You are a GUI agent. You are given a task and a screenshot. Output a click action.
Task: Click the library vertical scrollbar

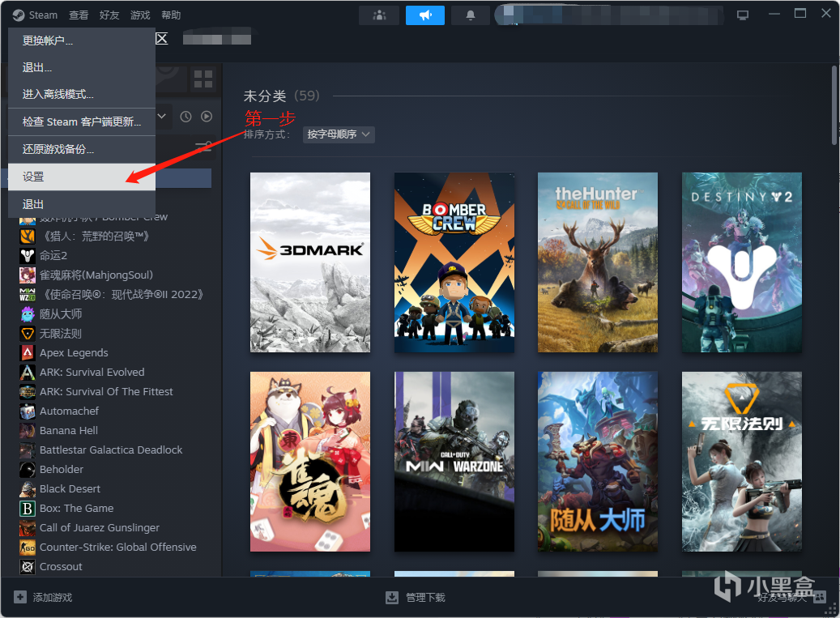[834, 105]
